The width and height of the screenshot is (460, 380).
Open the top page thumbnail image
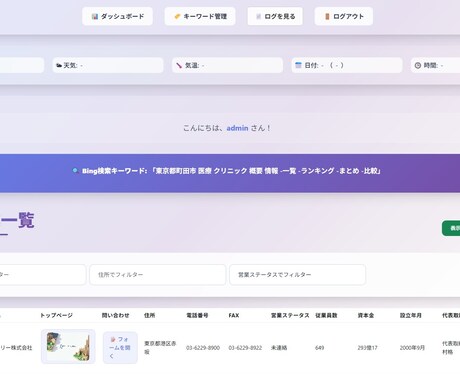(68, 347)
